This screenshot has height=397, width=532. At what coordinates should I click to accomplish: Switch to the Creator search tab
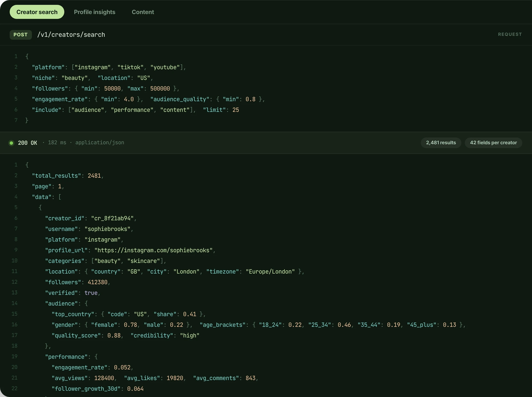37,12
